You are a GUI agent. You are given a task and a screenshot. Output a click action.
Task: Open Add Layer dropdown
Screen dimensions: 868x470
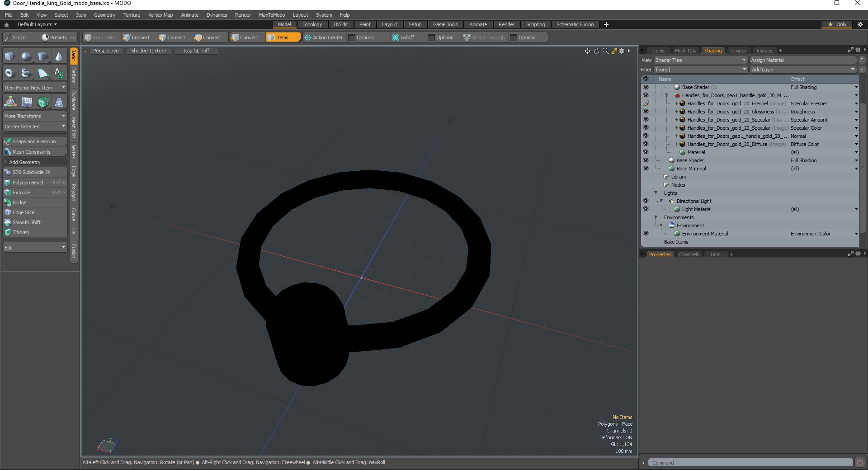803,70
